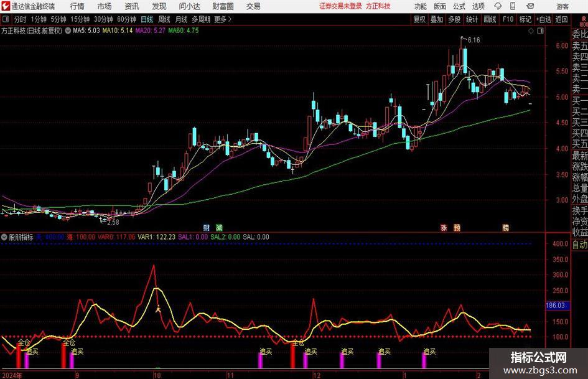Open the 资讯 menu
This screenshot has width=588, height=379.
(132, 6)
